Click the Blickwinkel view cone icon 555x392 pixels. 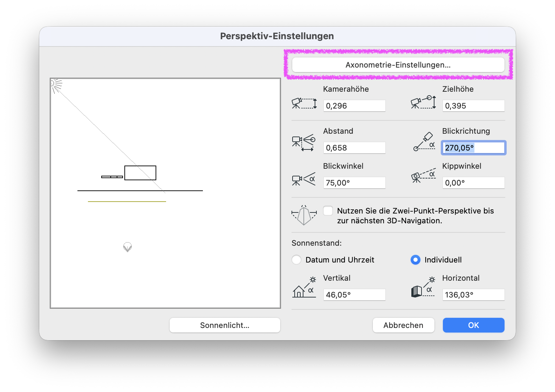coord(304,179)
